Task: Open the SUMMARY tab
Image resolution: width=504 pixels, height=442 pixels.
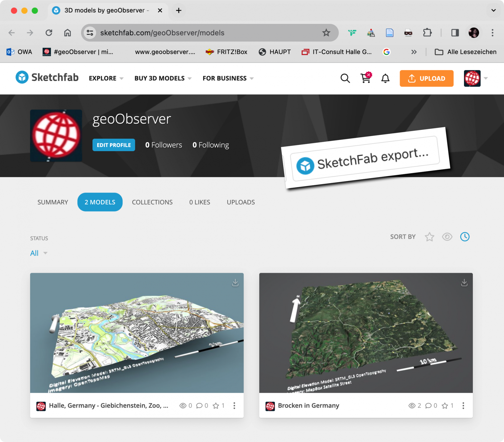Action: pos(52,202)
